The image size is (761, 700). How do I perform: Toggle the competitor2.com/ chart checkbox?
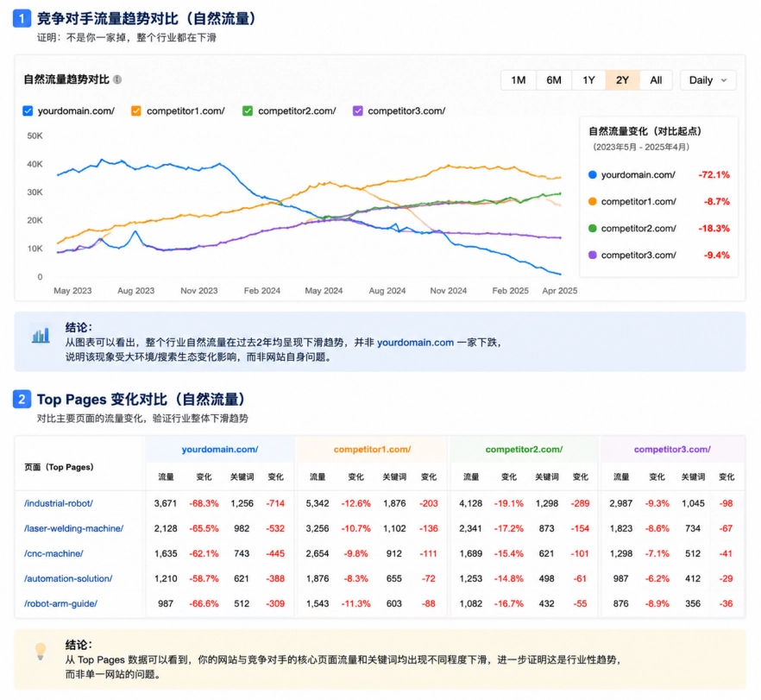coord(248,110)
